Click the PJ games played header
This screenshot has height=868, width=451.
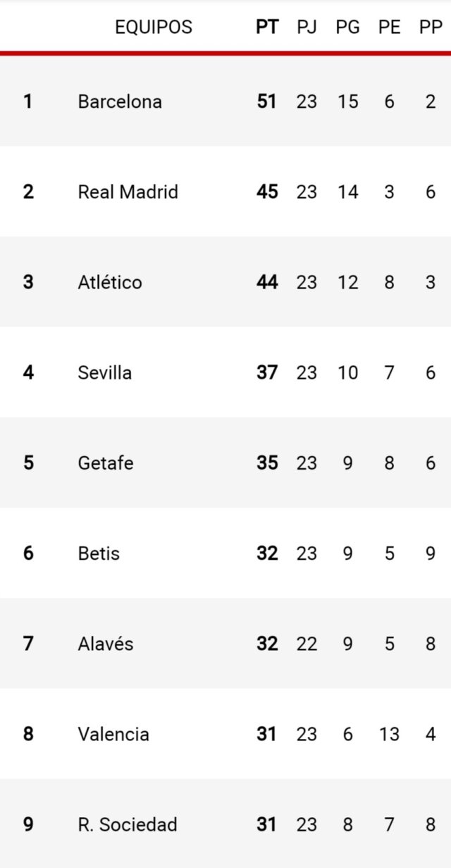pos(307,27)
